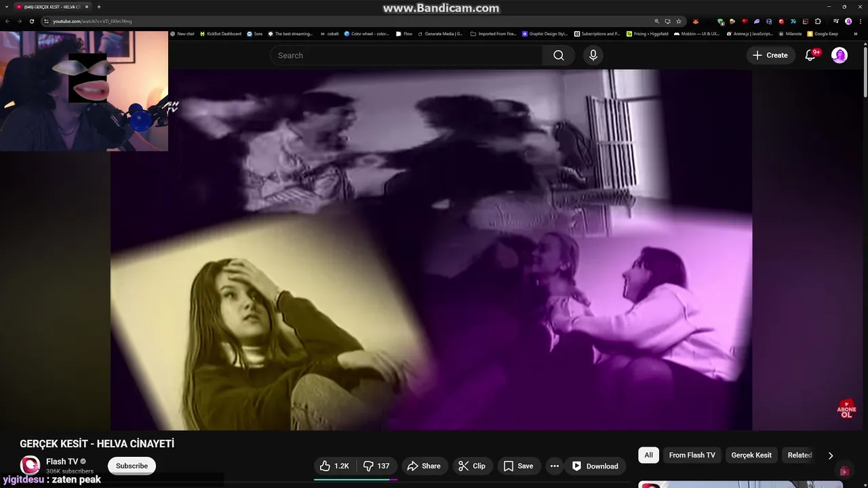868x488 pixels.
Task: Open the KickBot Dashboard bookmark
Action: 220,33
